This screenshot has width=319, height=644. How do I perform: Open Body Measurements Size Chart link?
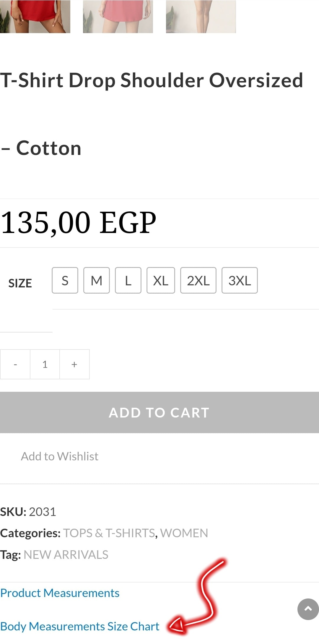pyautogui.click(x=80, y=626)
